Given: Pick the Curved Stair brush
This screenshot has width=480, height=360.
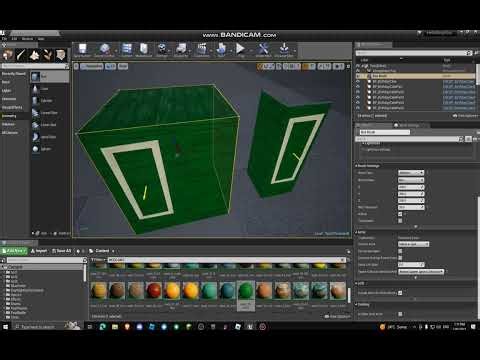Looking at the screenshot, I should click(50, 113).
